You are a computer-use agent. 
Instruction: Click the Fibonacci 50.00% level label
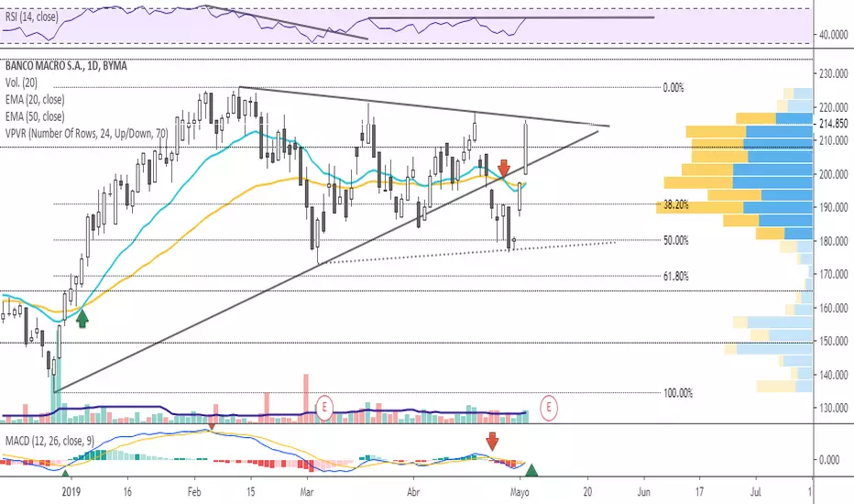tap(676, 240)
